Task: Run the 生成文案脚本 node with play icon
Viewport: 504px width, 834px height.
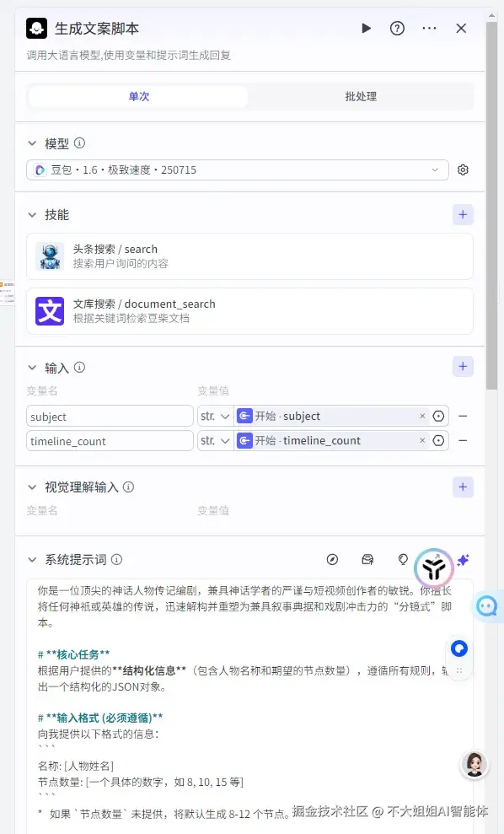Action: coord(366,28)
